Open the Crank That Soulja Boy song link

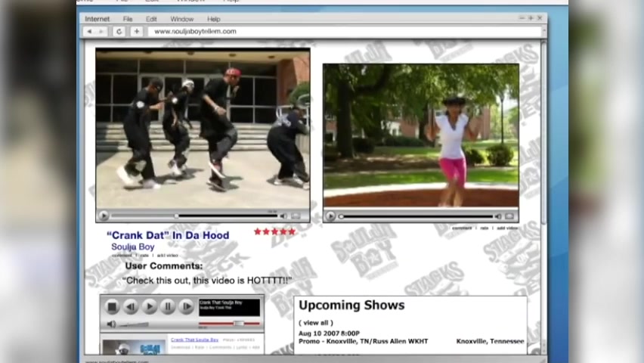pos(195,340)
